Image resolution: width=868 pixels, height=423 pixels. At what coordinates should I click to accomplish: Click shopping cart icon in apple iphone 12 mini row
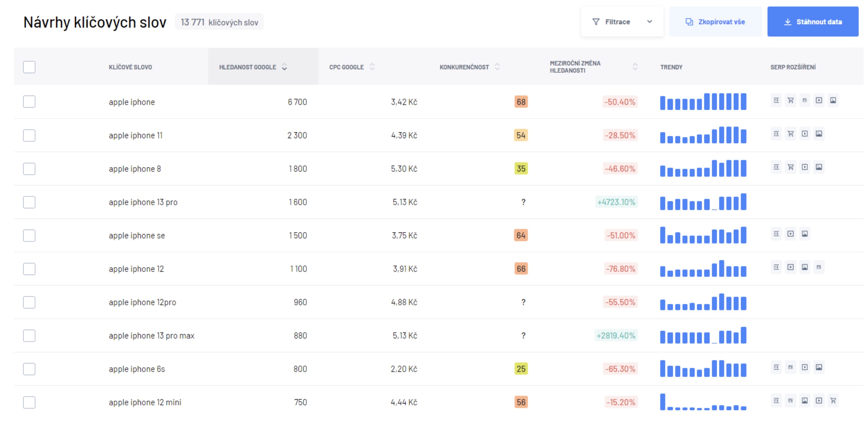pyautogui.click(x=833, y=401)
